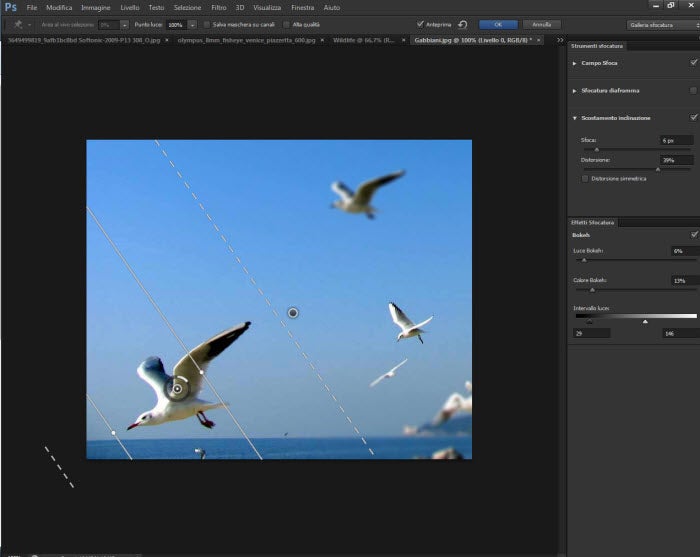Expand the Campo Sfoca section
This screenshot has height=557, width=700.
(575, 63)
